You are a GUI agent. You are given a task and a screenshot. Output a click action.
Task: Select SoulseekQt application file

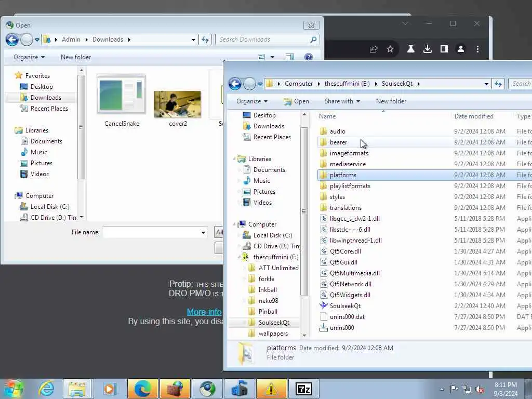click(345, 306)
